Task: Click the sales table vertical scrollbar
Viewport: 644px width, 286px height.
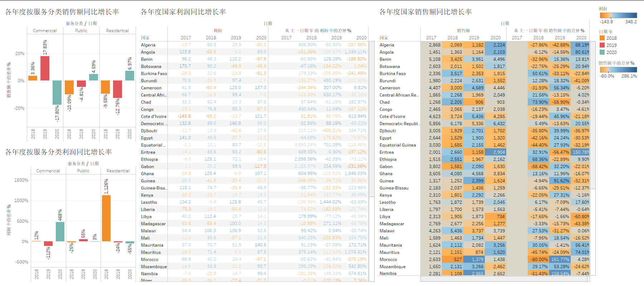Action: tap(592, 114)
